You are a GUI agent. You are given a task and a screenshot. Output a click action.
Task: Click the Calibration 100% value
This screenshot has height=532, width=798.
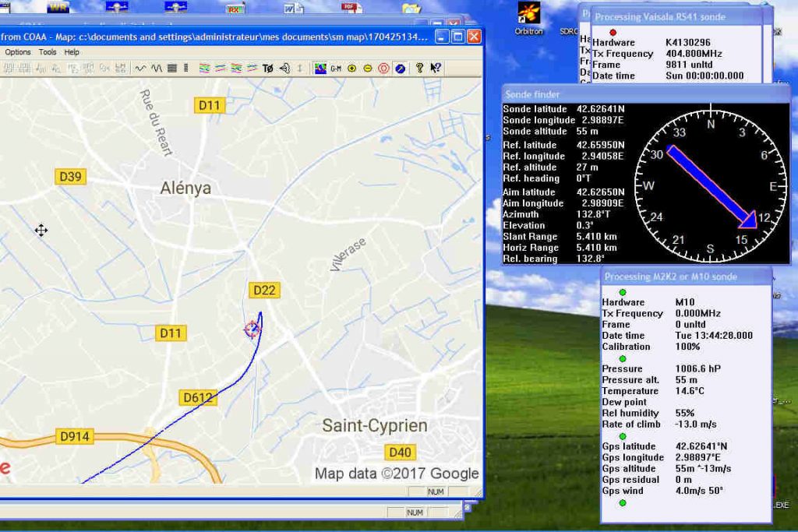[687, 347]
